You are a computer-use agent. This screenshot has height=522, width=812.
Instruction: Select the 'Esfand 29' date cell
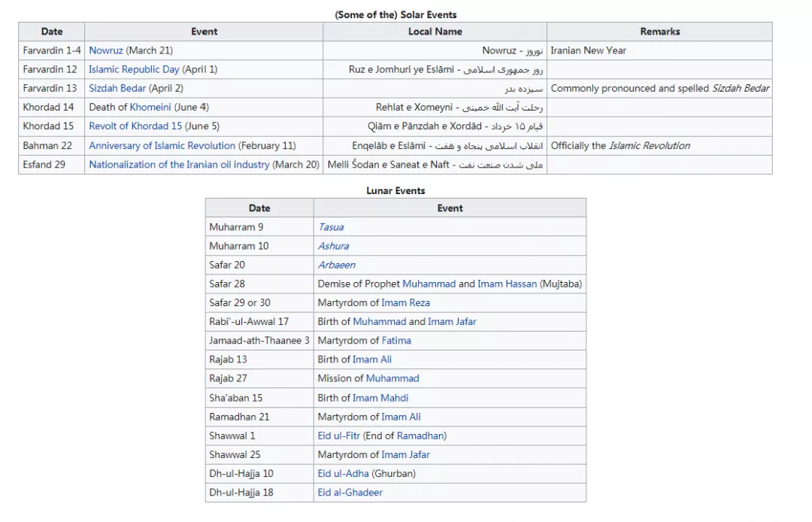[x=51, y=165]
